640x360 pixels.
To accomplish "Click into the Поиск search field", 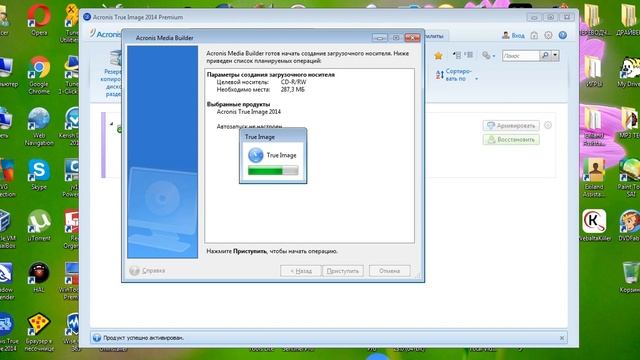I will (x=520, y=56).
